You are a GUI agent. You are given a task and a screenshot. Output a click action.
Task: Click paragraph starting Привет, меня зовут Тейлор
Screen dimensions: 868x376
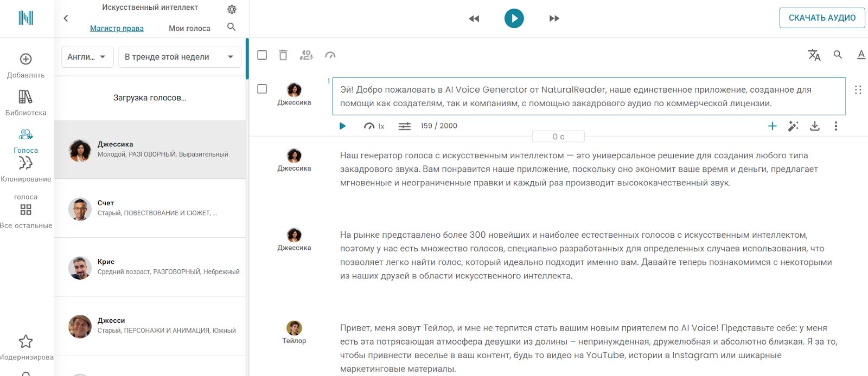pyautogui.click(x=589, y=348)
